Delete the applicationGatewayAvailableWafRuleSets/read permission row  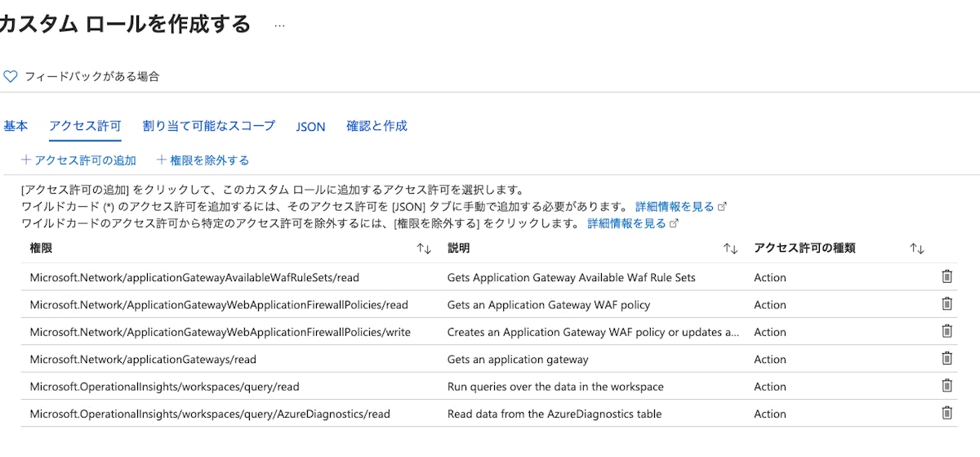tap(947, 277)
